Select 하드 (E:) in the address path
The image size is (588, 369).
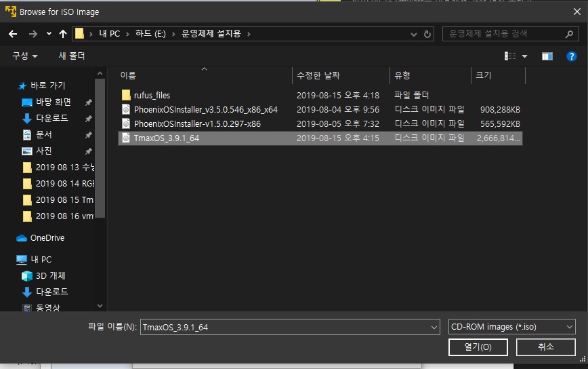click(x=150, y=34)
